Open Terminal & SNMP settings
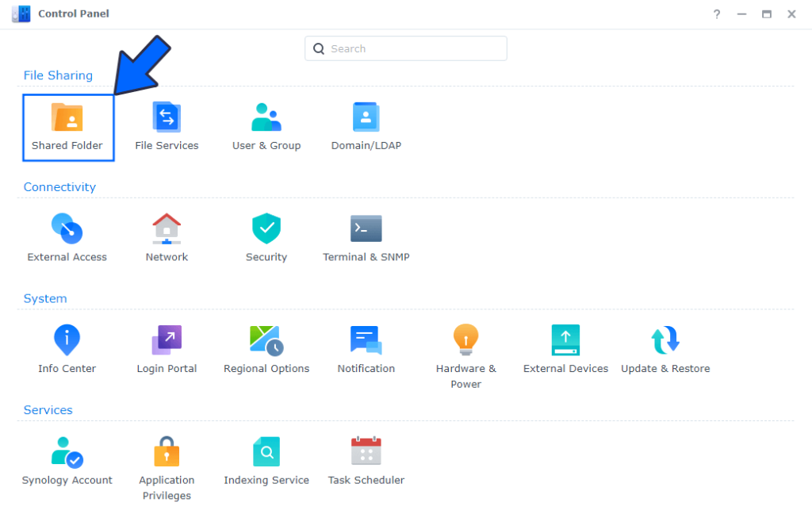The image size is (812, 514). coord(366,229)
